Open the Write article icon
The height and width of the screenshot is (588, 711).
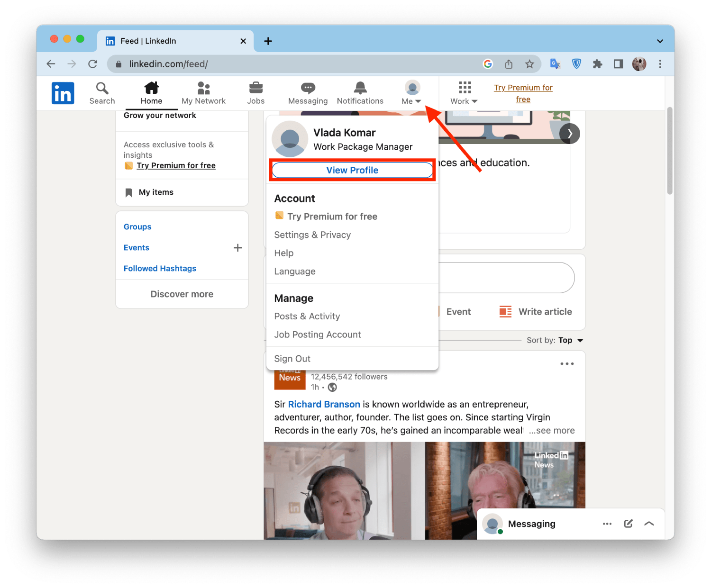point(505,311)
